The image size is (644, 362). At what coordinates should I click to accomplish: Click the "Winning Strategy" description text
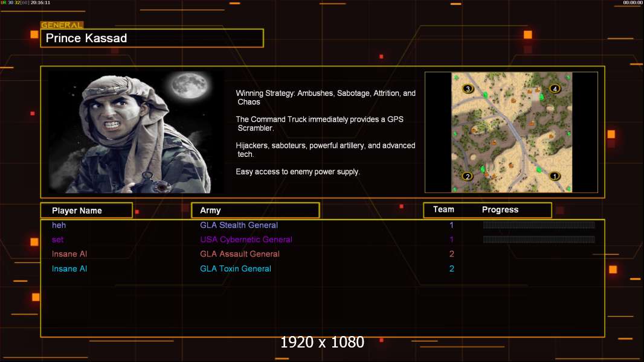[x=326, y=98]
